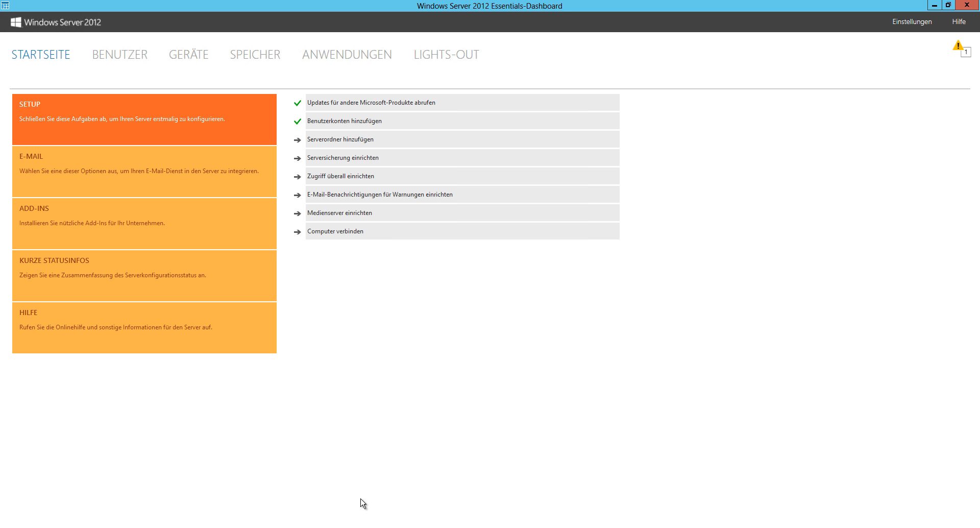This screenshot has width=980, height=528.
Task: Go to the SPEICHER tab
Action: [x=255, y=55]
